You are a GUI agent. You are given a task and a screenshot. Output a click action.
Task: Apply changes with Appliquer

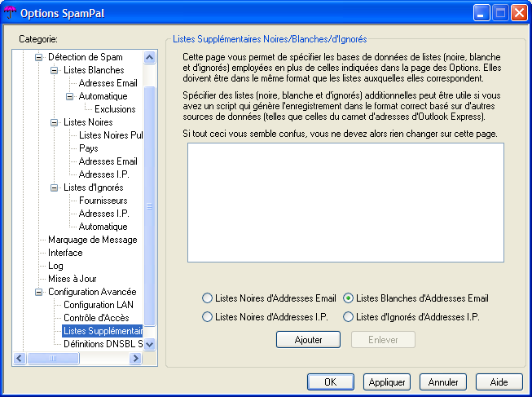point(387,382)
